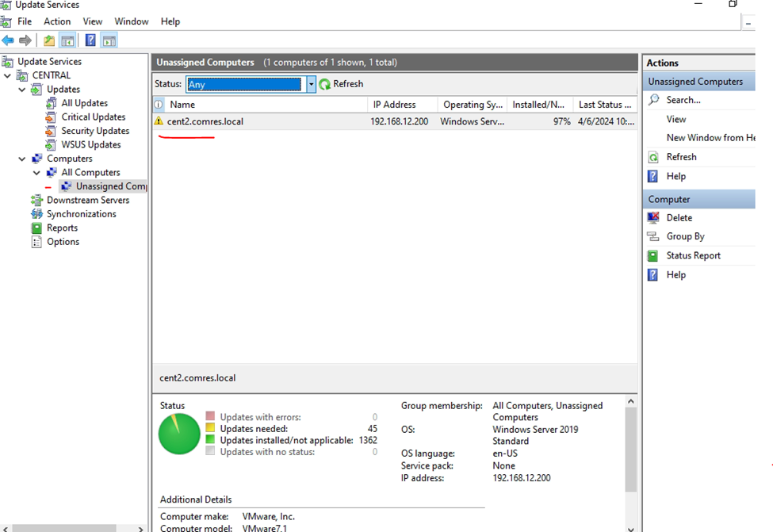The height and width of the screenshot is (532, 773).
Task: Select Synchronizations node in the tree
Action: coord(81,214)
